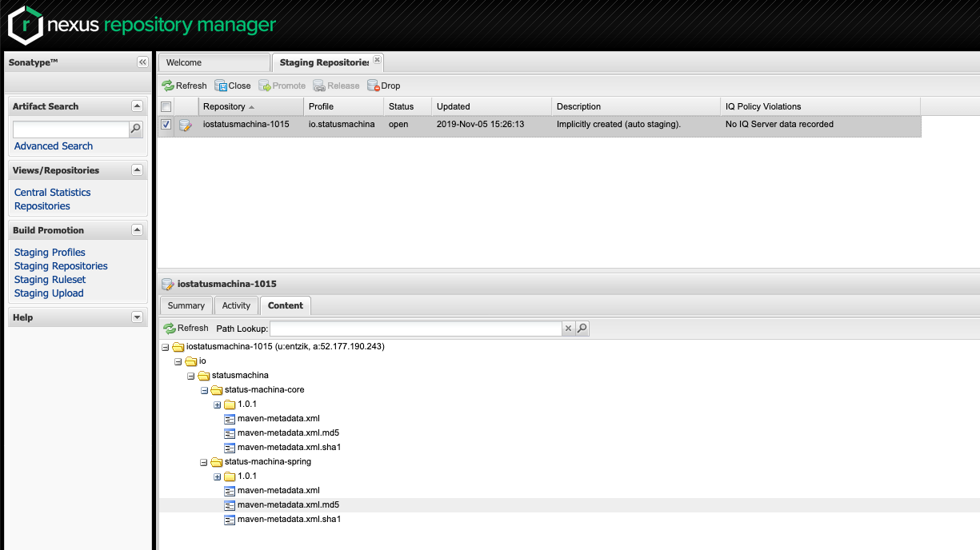Click Refresh in the staging toolbar

point(184,86)
